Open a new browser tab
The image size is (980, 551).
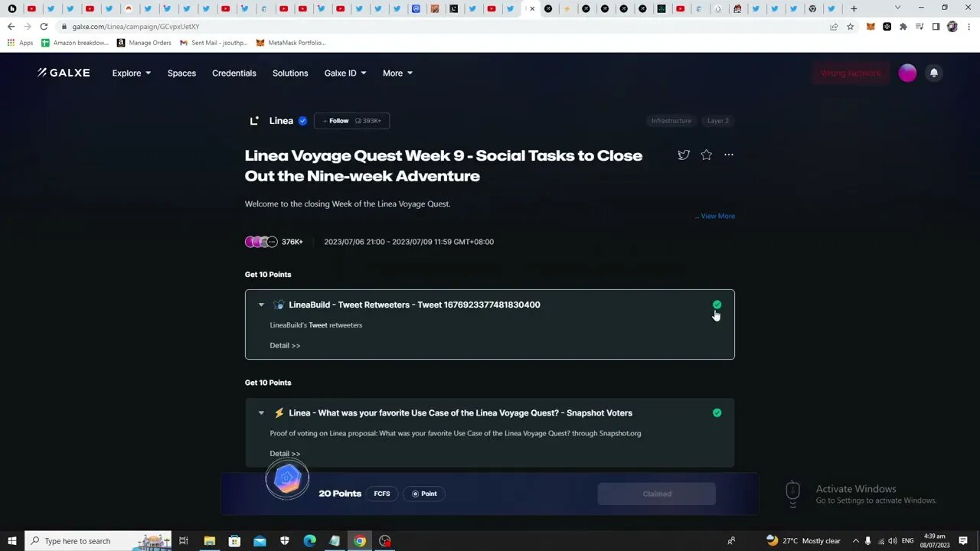[854, 8]
